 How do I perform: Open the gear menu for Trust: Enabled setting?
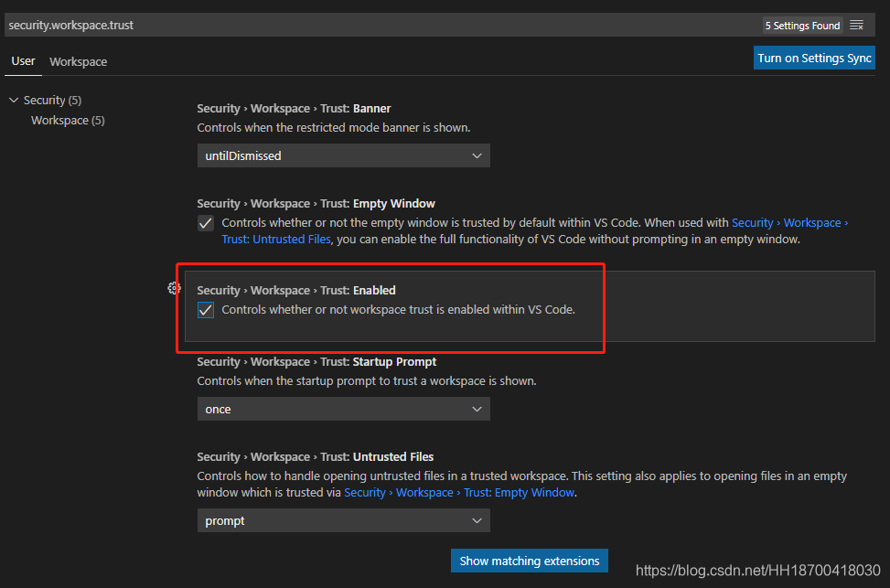[175, 288]
